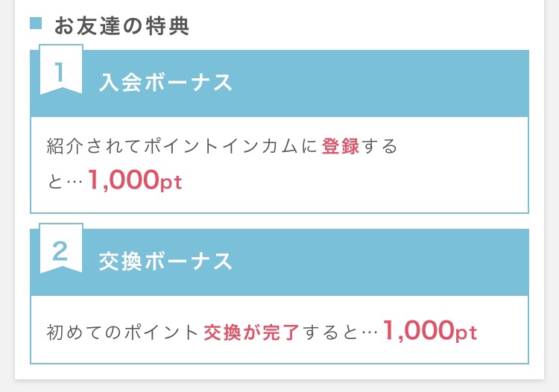Click ポイント just before red 交換が完了
Screen dimensions: 559x392
point(162,332)
